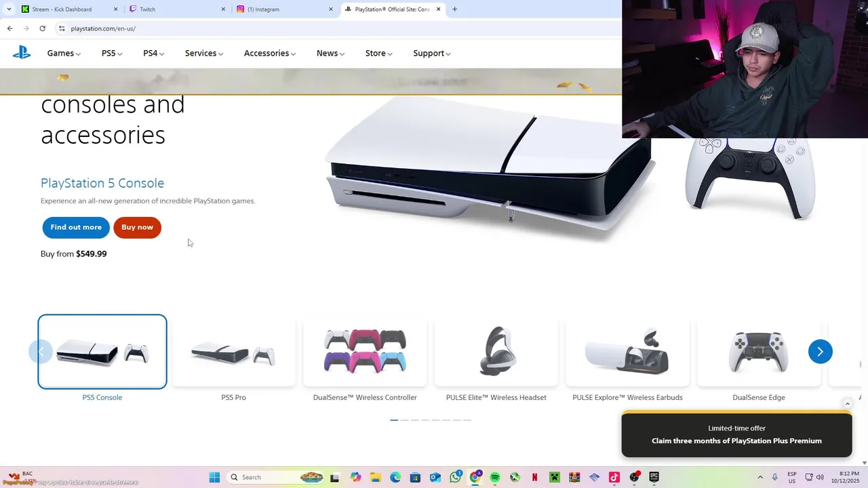
Task: Switch to the Instagram tab
Action: pyautogui.click(x=285, y=9)
